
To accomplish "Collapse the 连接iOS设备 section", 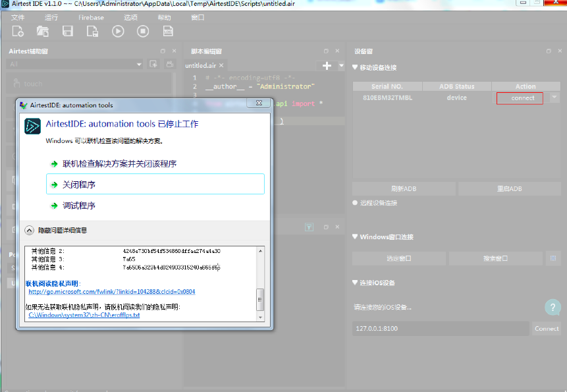I will pos(355,283).
